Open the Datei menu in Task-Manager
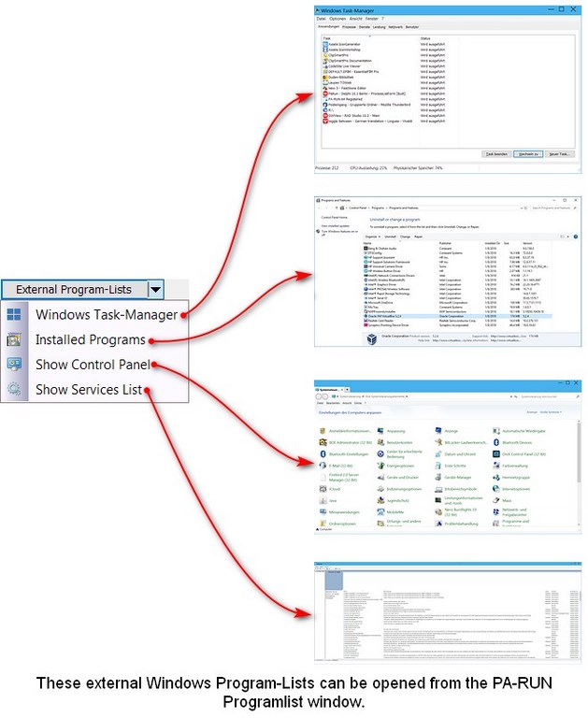Image resolution: width=588 pixels, height=718 pixels. pos(321,19)
